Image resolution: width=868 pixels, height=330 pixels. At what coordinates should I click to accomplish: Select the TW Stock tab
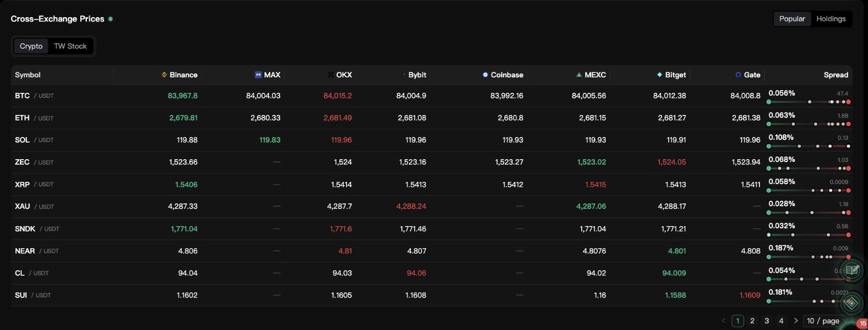coord(70,46)
